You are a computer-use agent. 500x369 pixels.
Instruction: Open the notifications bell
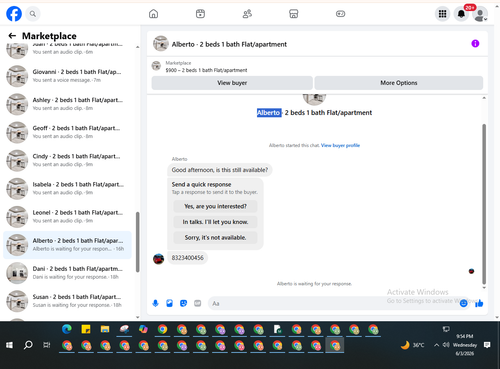pyautogui.click(x=461, y=14)
